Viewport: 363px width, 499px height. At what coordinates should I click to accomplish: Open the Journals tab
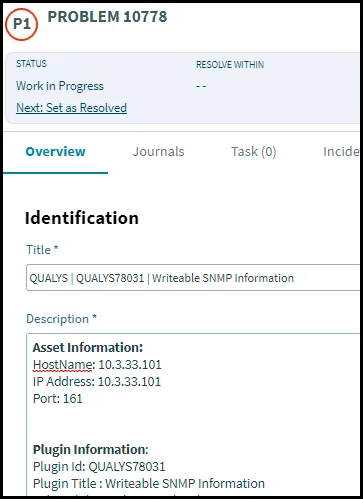point(158,152)
